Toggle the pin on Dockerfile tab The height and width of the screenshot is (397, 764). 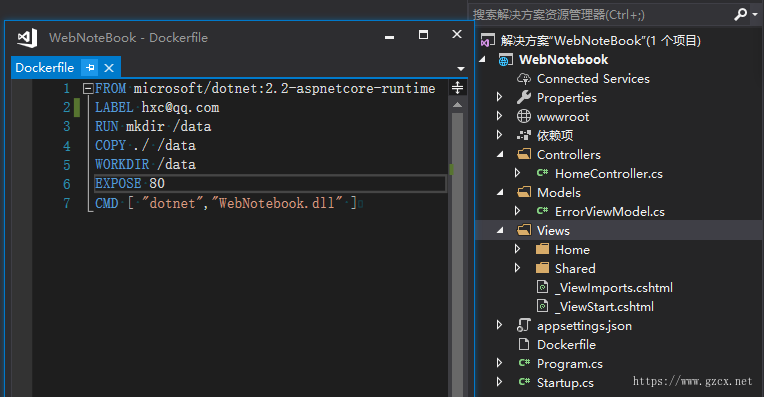click(x=90, y=68)
